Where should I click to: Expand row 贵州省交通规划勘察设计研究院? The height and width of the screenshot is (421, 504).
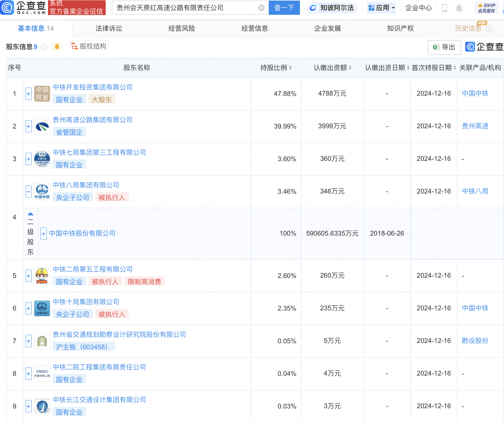pyautogui.click(x=28, y=341)
